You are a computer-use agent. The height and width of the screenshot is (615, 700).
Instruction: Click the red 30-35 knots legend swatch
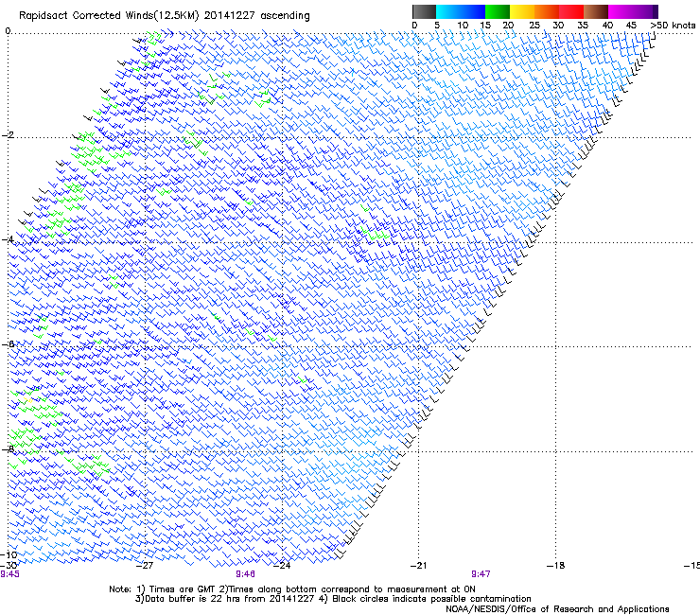(x=571, y=11)
